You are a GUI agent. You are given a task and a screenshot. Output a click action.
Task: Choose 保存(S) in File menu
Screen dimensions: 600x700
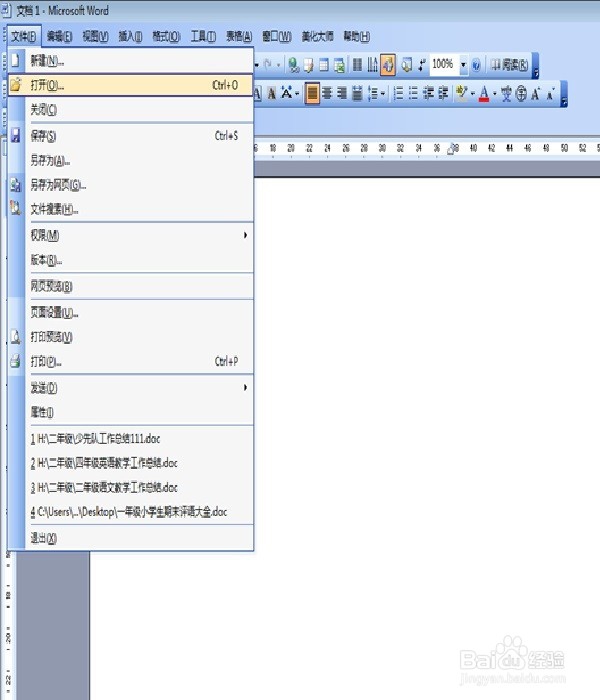[131, 136]
